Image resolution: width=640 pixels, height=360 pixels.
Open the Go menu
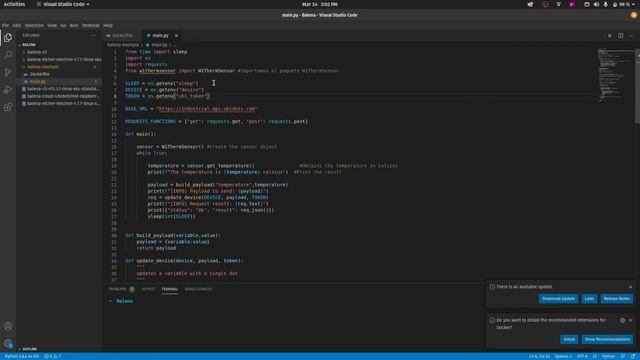pos(63,25)
